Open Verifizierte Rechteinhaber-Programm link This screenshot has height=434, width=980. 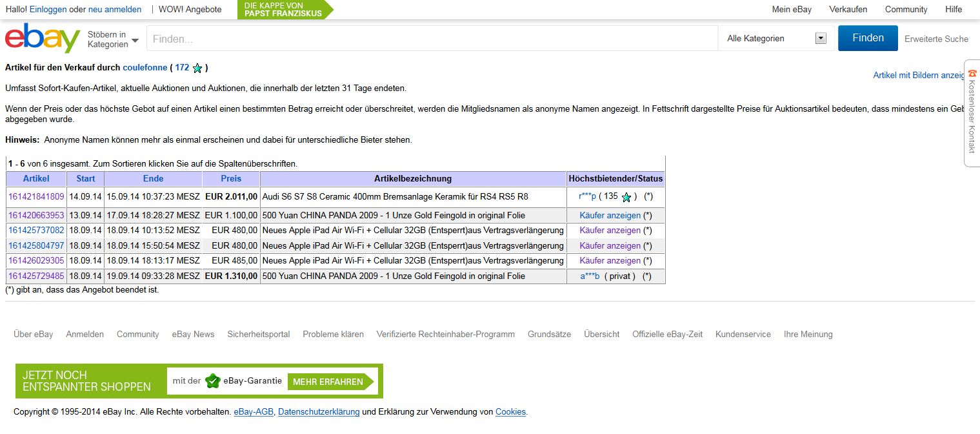pyautogui.click(x=446, y=334)
